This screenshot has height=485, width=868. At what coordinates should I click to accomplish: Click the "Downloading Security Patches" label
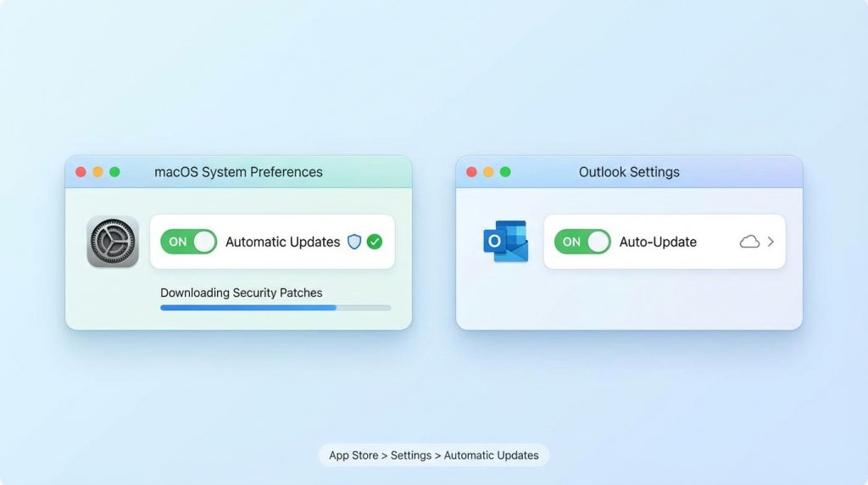[242, 293]
